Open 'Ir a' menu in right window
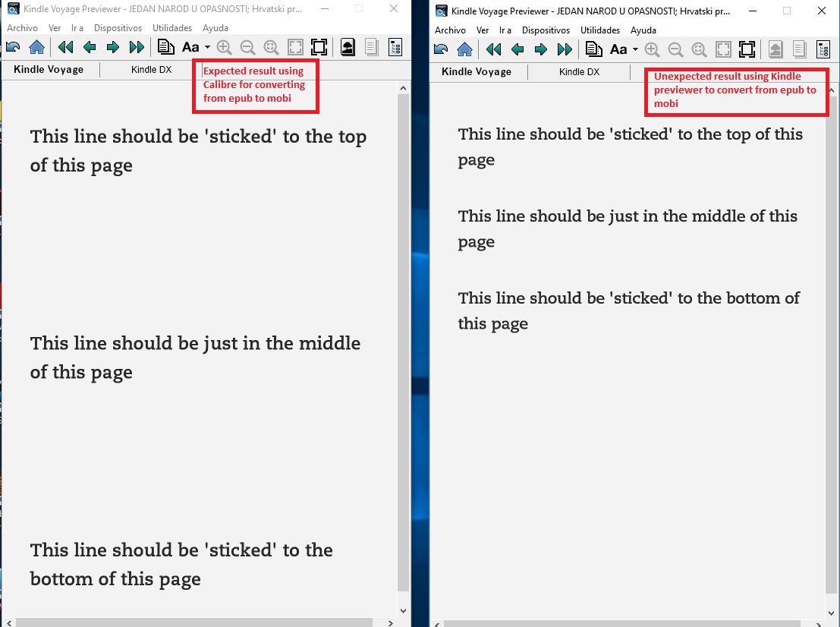 point(505,30)
